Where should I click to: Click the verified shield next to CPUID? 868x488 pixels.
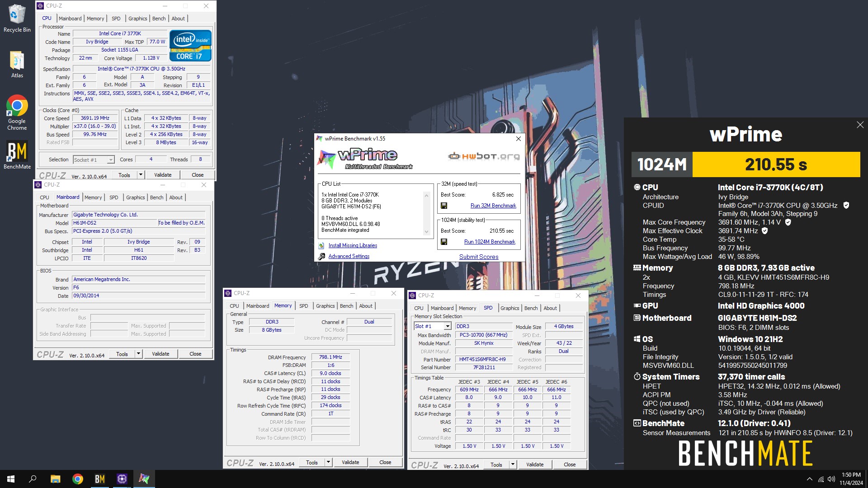click(x=846, y=205)
